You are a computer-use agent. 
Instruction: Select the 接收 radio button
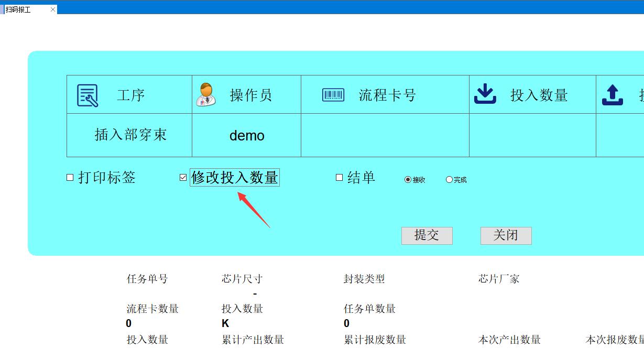(x=408, y=180)
